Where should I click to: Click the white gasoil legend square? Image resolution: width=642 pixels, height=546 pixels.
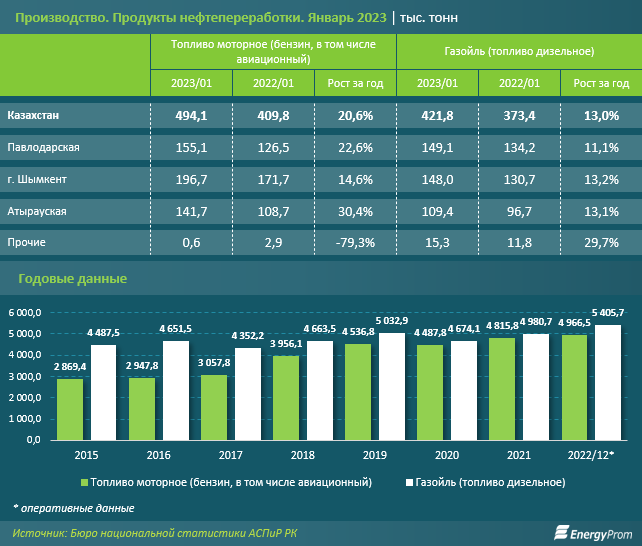(x=408, y=482)
